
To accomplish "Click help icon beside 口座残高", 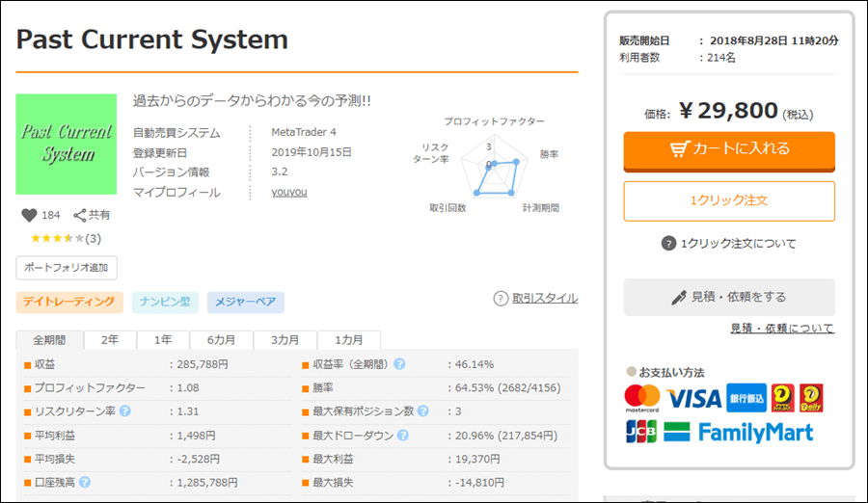I will (x=85, y=482).
